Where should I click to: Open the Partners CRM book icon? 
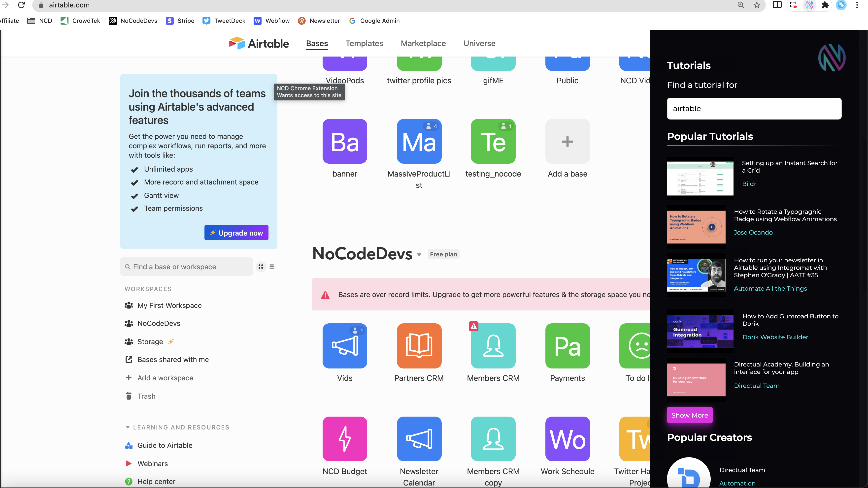click(419, 345)
